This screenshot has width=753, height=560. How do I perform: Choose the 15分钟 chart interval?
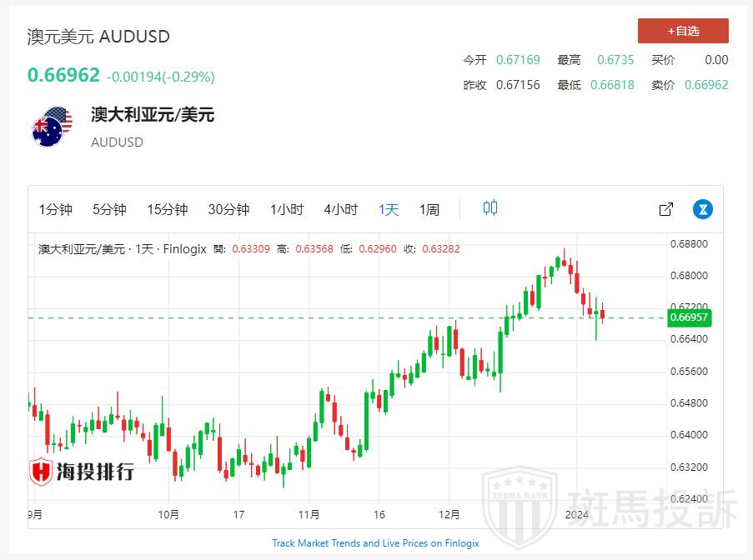pyautogui.click(x=167, y=210)
